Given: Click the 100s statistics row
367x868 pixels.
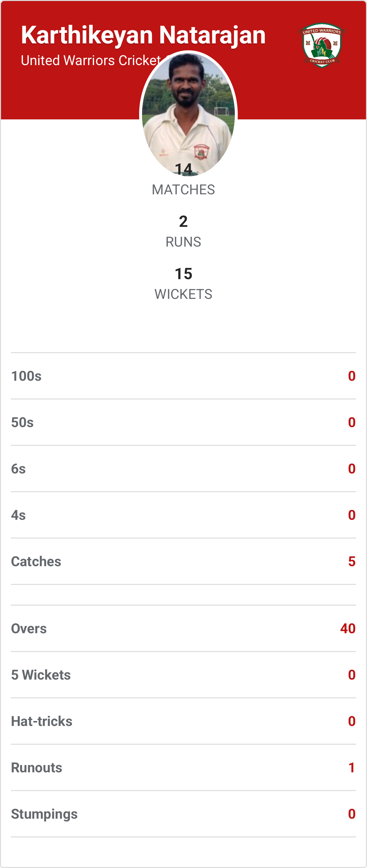Looking at the screenshot, I should [183, 376].
